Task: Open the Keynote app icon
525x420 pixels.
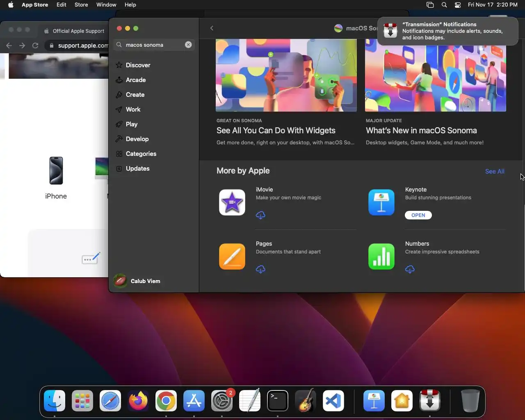Action: pyautogui.click(x=381, y=202)
